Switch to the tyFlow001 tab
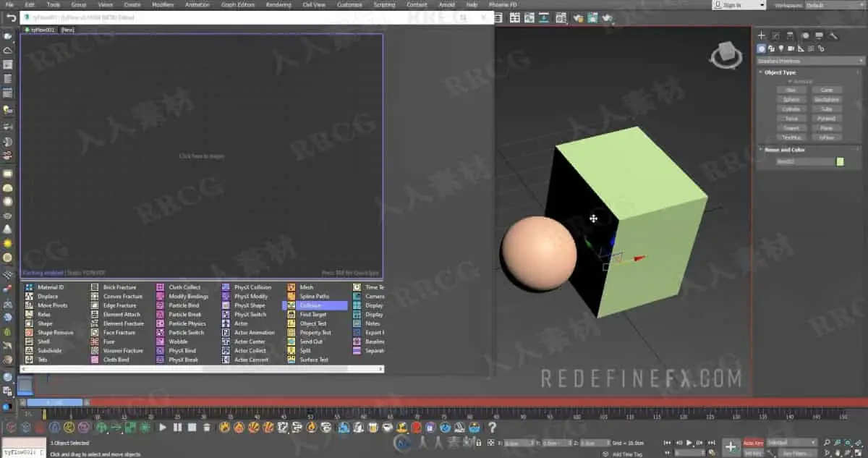Viewport: 868px width, 458px height. tap(41, 30)
